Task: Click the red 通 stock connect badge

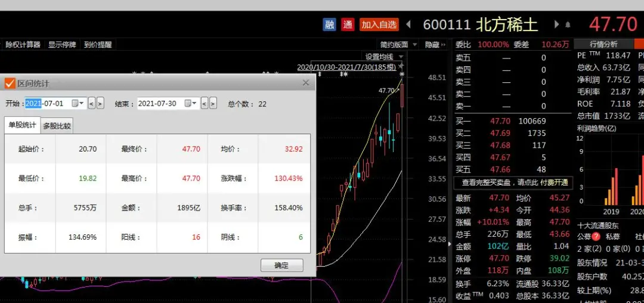Action: tap(348, 24)
